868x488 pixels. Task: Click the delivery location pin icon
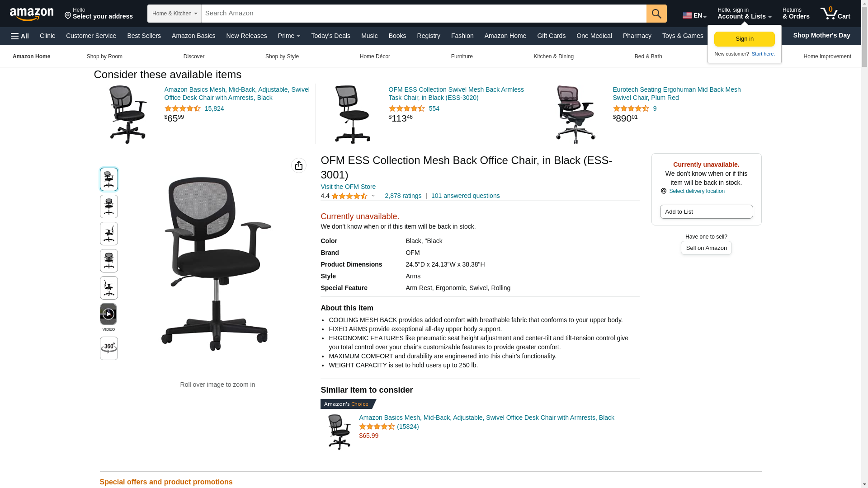(664, 191)
